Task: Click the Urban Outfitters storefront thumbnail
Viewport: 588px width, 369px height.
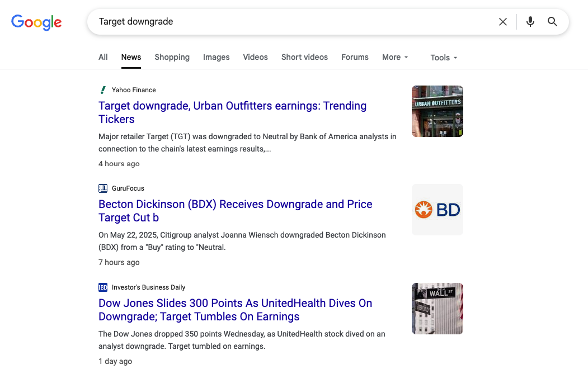Action: (437, 111)
